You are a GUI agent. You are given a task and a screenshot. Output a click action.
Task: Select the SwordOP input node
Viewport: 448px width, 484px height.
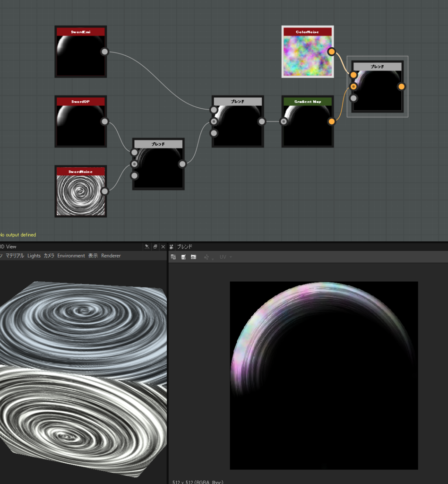(x=81, y=121)
